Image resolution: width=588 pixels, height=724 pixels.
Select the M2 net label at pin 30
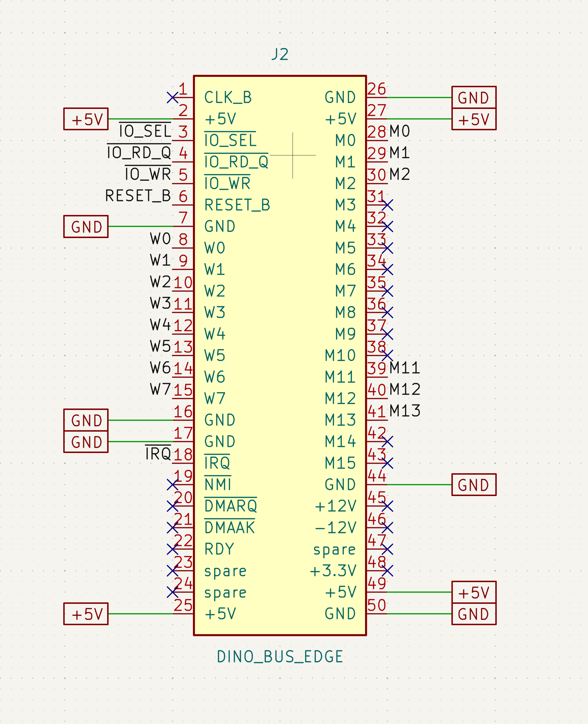click(400, 174)
